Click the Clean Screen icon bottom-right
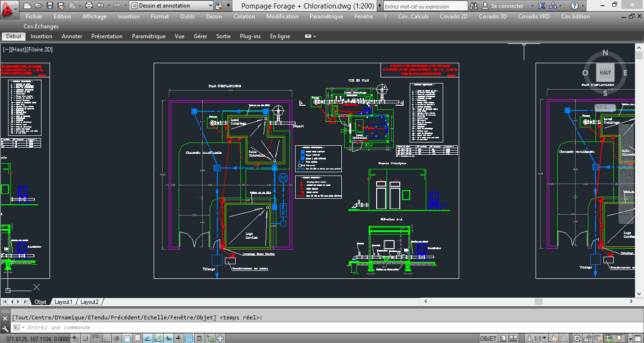Screen dimensions: 644x343 638,337
